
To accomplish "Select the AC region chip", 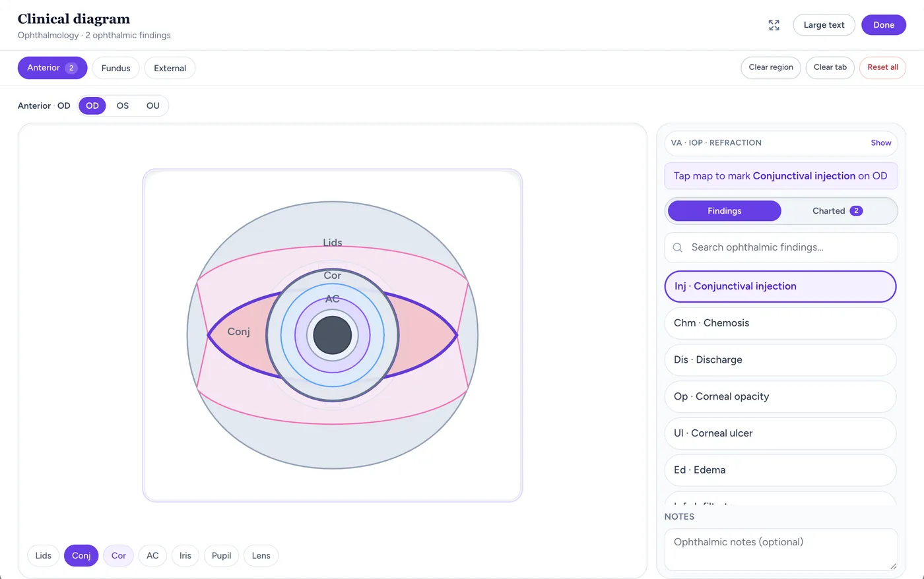I will pyautogui.click(x=152, y=556).
